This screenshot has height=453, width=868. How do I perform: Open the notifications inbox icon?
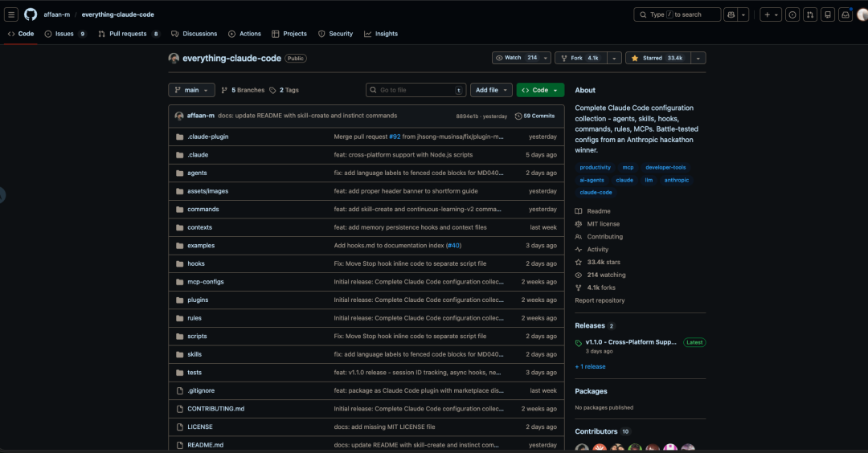click(x=845, y=15)
